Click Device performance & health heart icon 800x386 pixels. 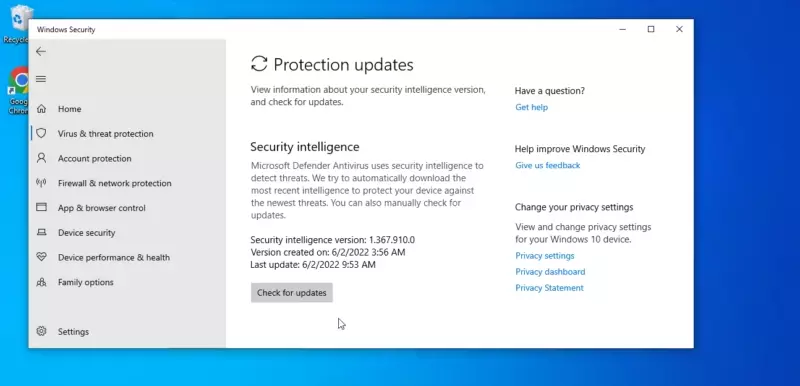tap(41, 257)
